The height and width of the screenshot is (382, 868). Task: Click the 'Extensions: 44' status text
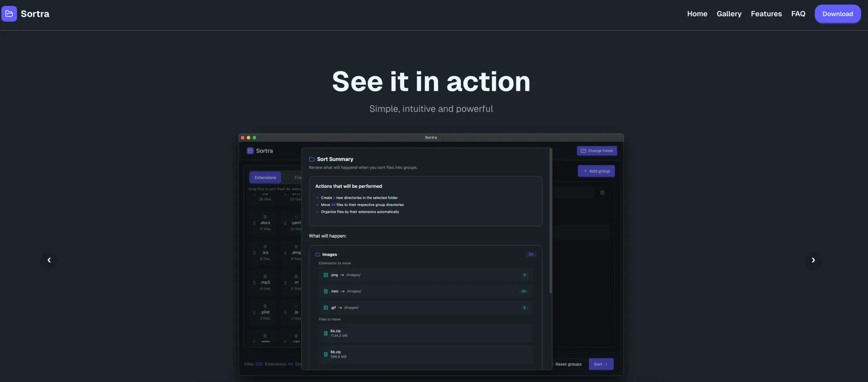279,364
